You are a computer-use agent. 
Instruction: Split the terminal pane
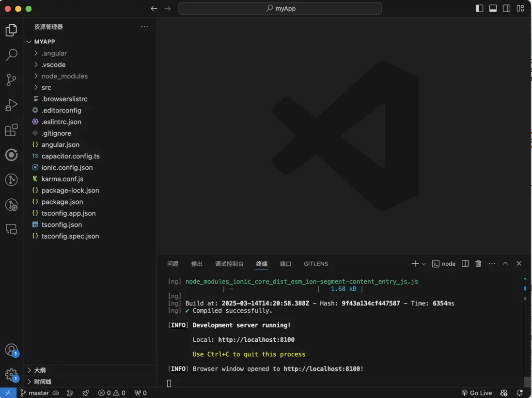(x=465, y=264)
